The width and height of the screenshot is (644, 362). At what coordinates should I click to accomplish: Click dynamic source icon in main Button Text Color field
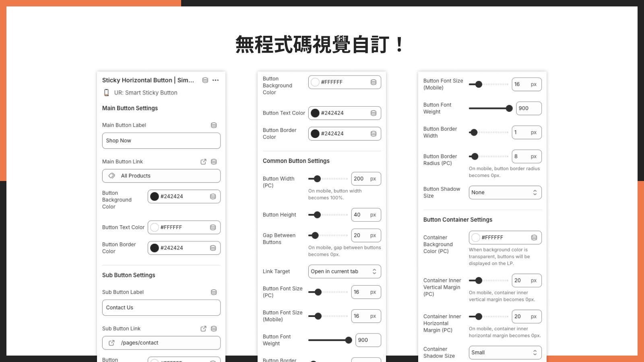213,227
